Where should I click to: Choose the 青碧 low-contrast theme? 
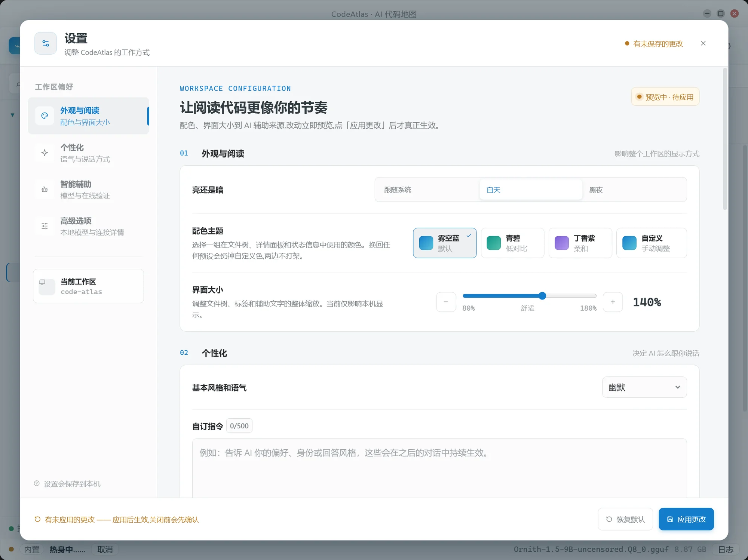pyautogui.click(x=512, y=243)
